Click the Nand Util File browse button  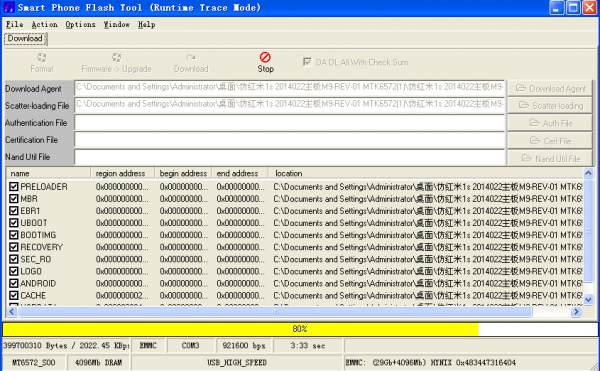pos(550,158)
